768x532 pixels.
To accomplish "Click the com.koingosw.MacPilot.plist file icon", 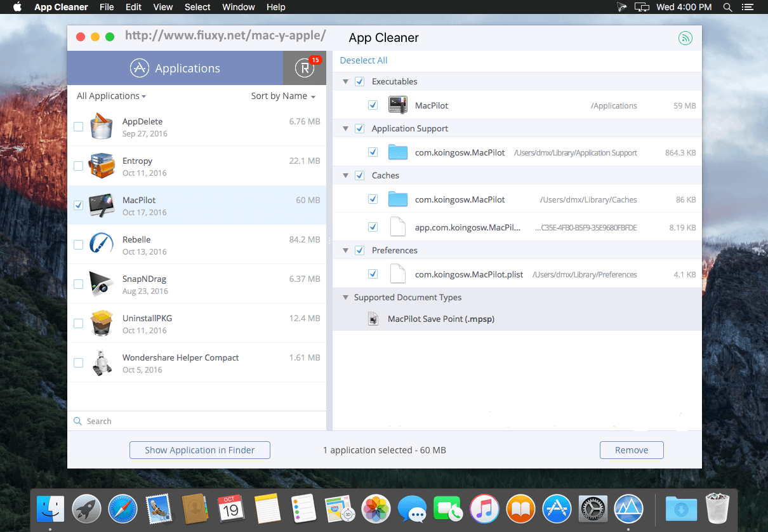I will pyautogui.click(x=398, y=274).
